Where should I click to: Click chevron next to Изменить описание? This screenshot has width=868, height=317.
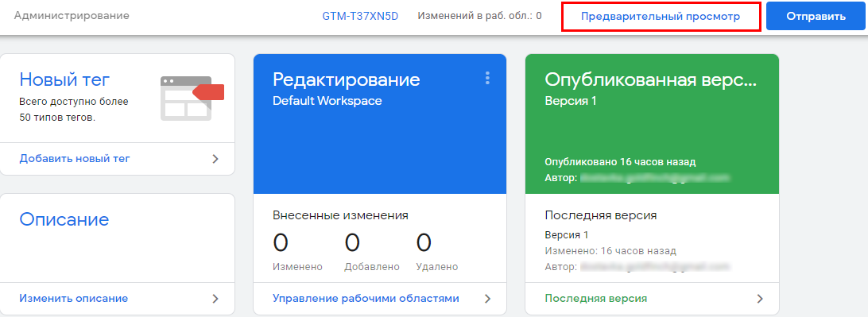[x=216, y=299]
